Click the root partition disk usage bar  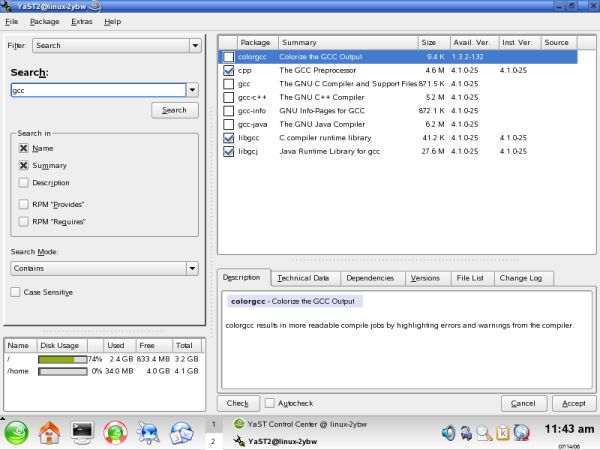click(62, 359)
